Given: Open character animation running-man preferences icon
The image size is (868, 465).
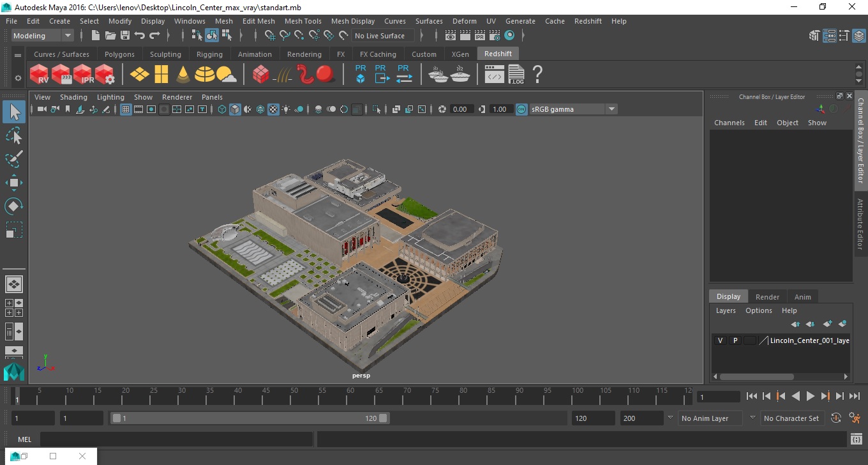Looking at the screenshot, I should click(855, 418).
